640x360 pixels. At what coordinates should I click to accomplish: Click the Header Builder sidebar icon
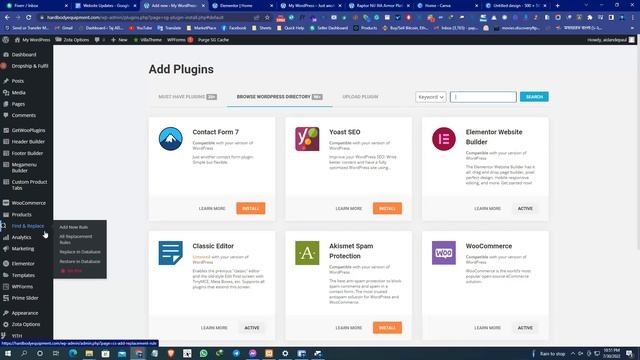(6, 142)
